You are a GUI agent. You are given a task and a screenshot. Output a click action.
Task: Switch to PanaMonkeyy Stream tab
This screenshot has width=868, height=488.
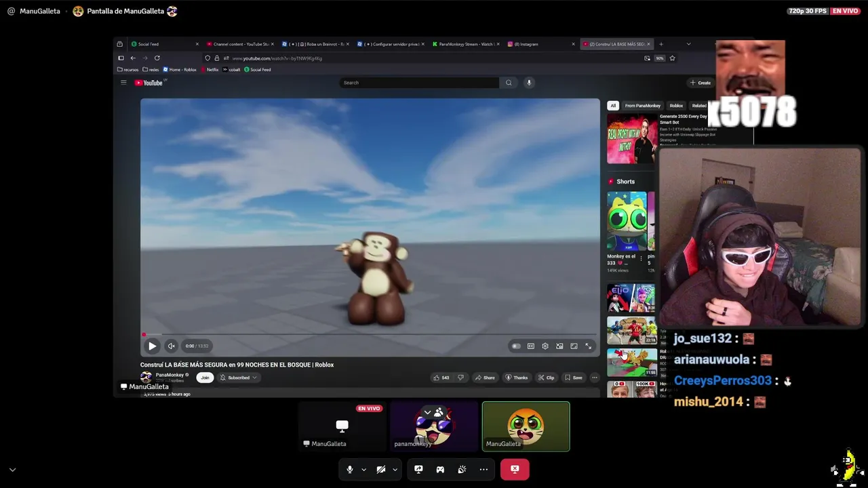tap(467, 44)
